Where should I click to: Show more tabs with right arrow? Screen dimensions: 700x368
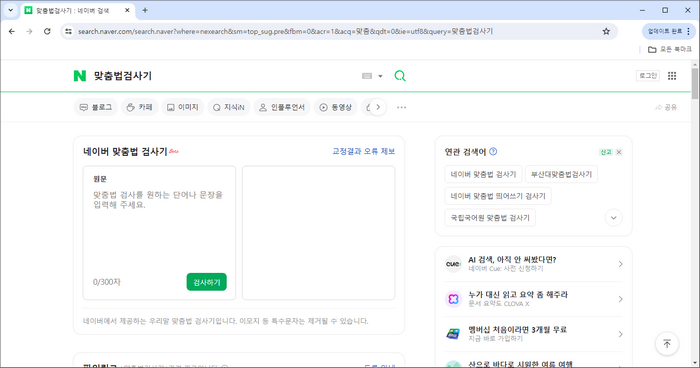point(378,107)
